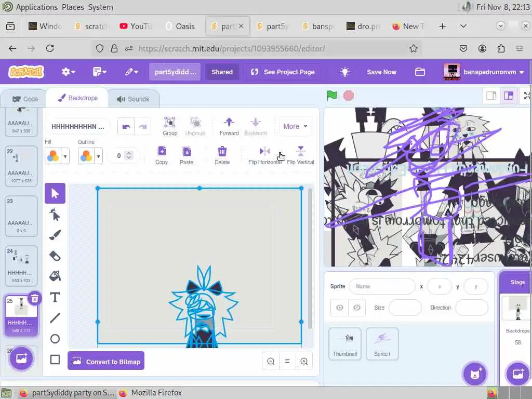The height and width of the screenshot is (399, 532).
Task: Enter full screen stage mode
Action: point(527,96)
